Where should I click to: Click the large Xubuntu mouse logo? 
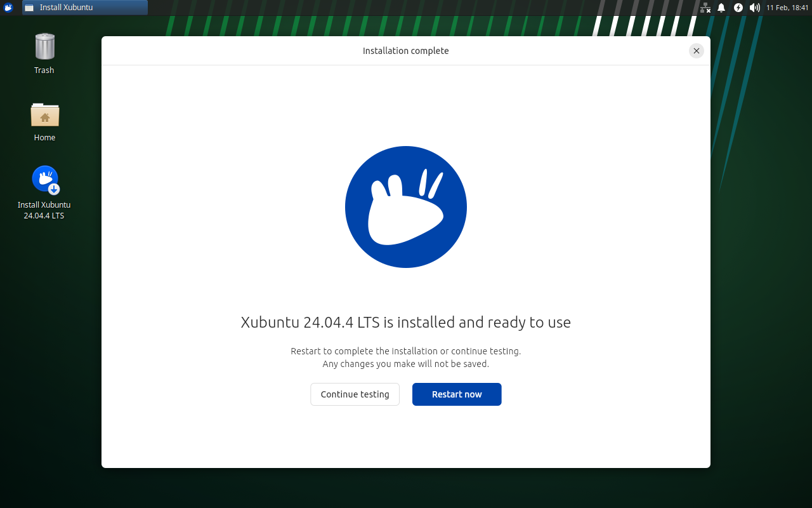[x=406, y=207]
